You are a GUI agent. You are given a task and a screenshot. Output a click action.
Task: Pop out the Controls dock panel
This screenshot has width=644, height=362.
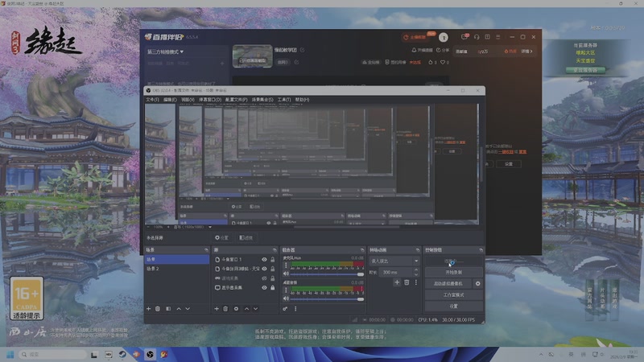481,250
